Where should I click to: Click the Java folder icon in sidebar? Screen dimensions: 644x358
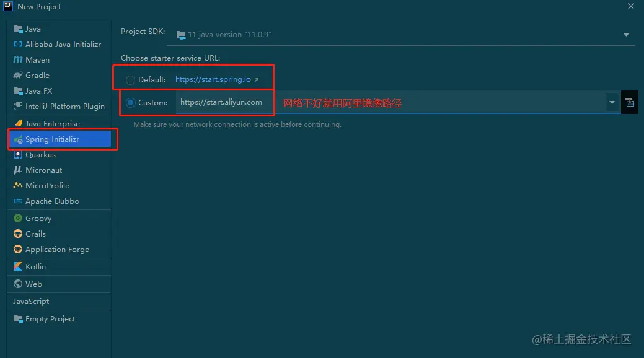coord(17,28)
